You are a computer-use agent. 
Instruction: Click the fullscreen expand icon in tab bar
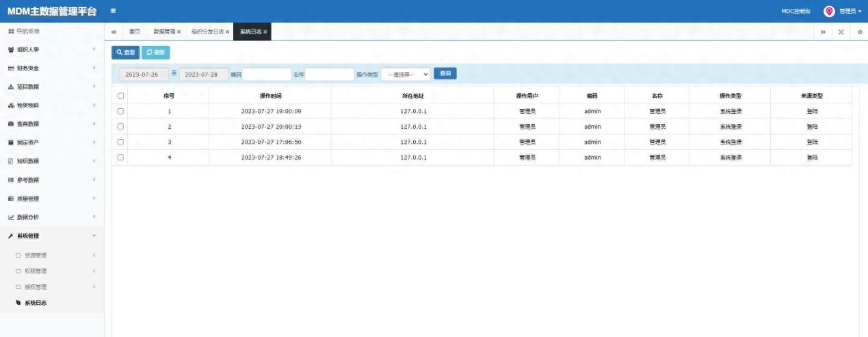pos(841,32)
